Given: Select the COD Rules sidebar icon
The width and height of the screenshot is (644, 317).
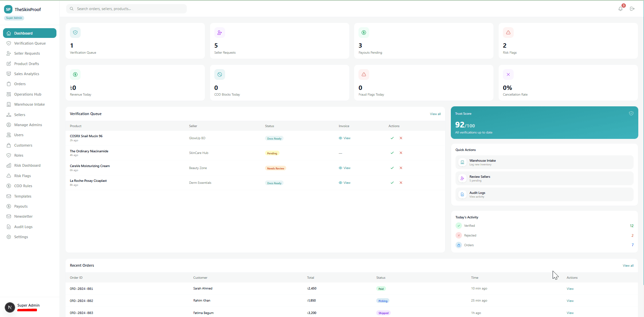Looking at the screenshot, I should (9, 186).
